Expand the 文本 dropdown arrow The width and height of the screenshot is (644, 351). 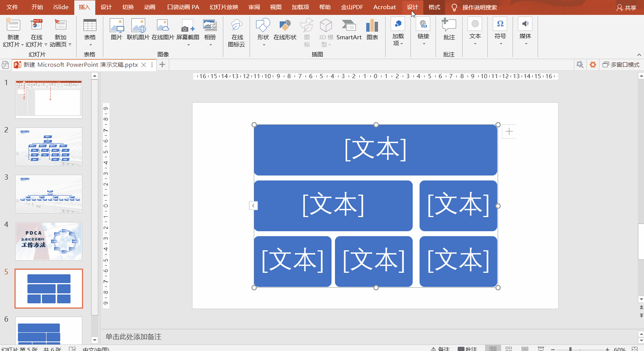(x=475, y=44)
